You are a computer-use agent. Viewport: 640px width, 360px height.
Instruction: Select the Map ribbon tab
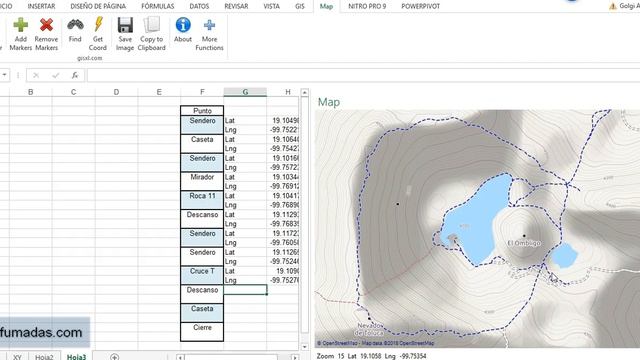coord(326,6)
